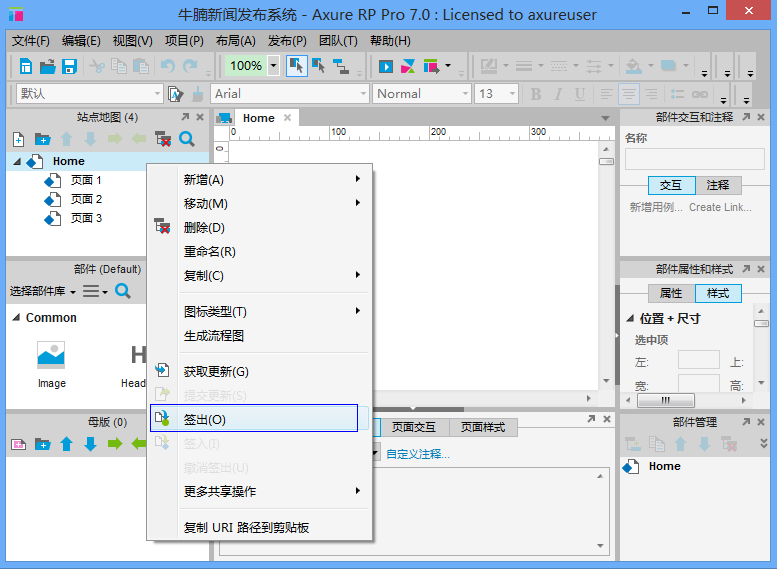Click the horizontal scrollbar in properties panel
The width and height of the screenshot is (777, 569).
point(666,400)
